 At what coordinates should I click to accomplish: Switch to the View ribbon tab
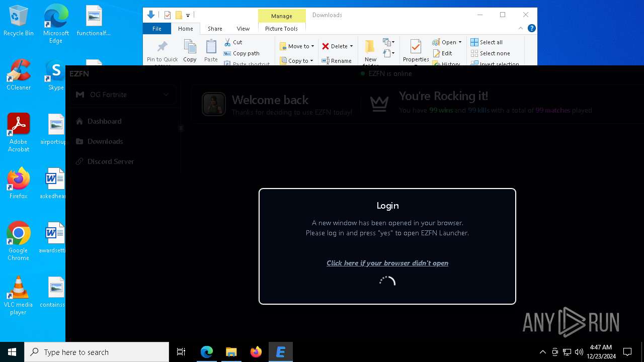click(243, 29)
